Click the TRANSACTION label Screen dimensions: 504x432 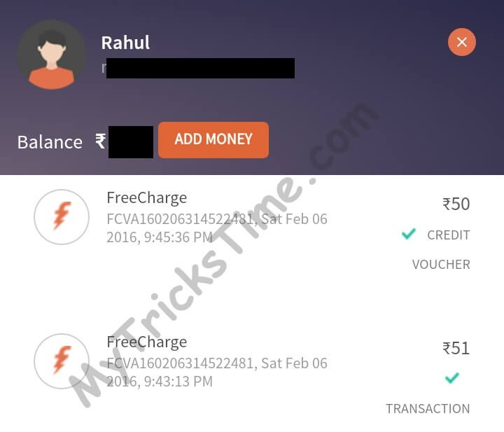[x=428, y=409]
